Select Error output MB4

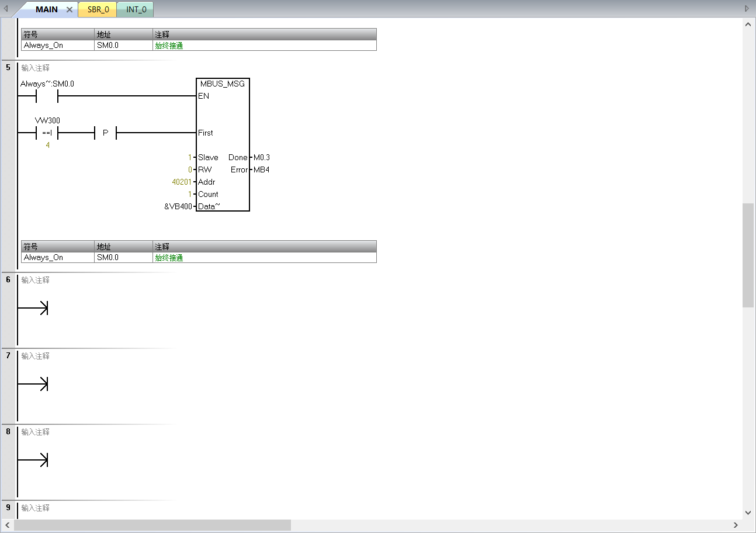pos(262,169)
